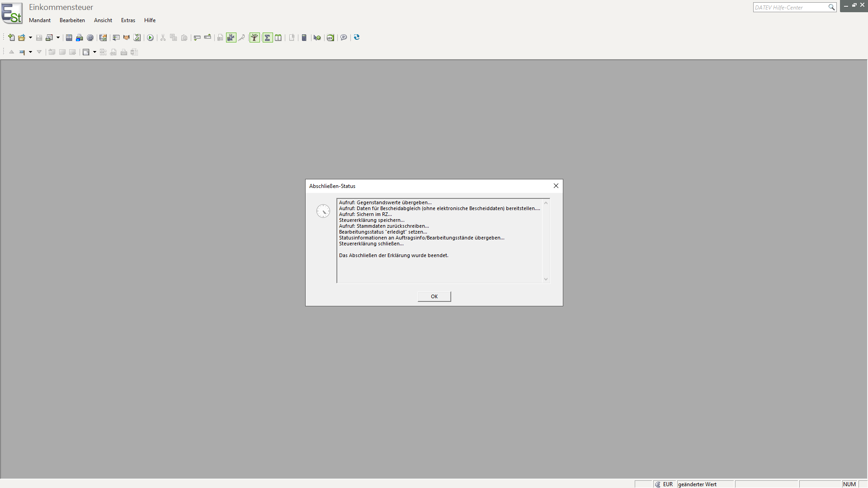Image resolution: width=868 pixels, height=488 pixels.
Task: Toggle the tree view toolbar button
Action: (255, 38)
